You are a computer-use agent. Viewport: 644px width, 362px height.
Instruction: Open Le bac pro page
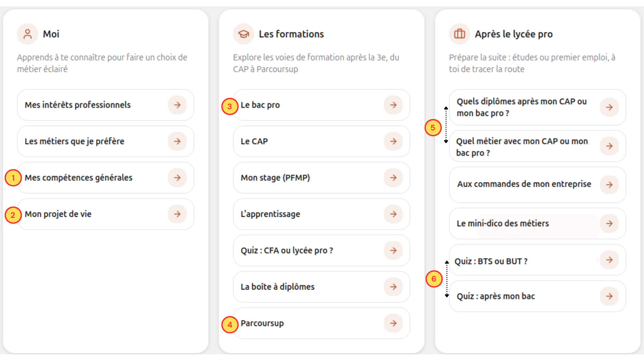pos(322,105)
